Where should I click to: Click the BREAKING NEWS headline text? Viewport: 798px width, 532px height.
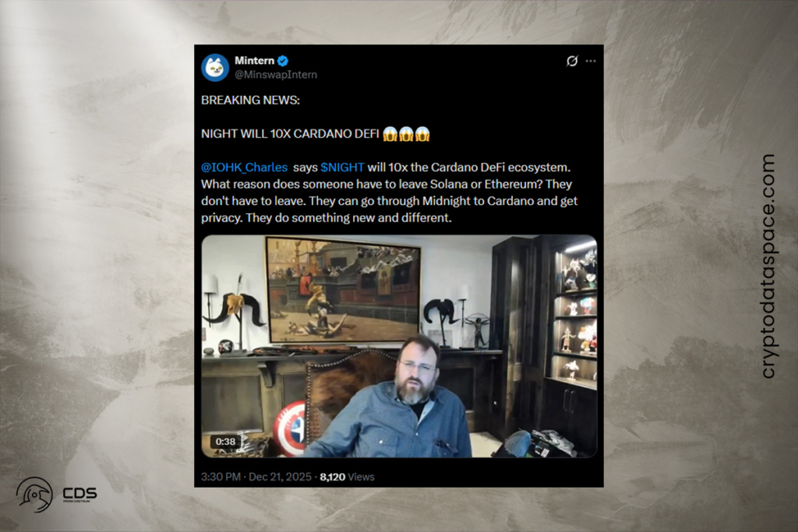(250, 100)
